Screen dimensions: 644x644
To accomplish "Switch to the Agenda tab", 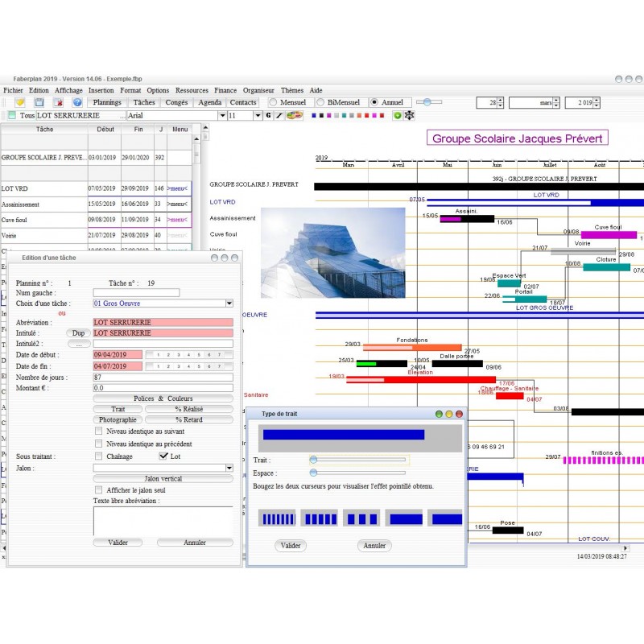I will point(210,102).
